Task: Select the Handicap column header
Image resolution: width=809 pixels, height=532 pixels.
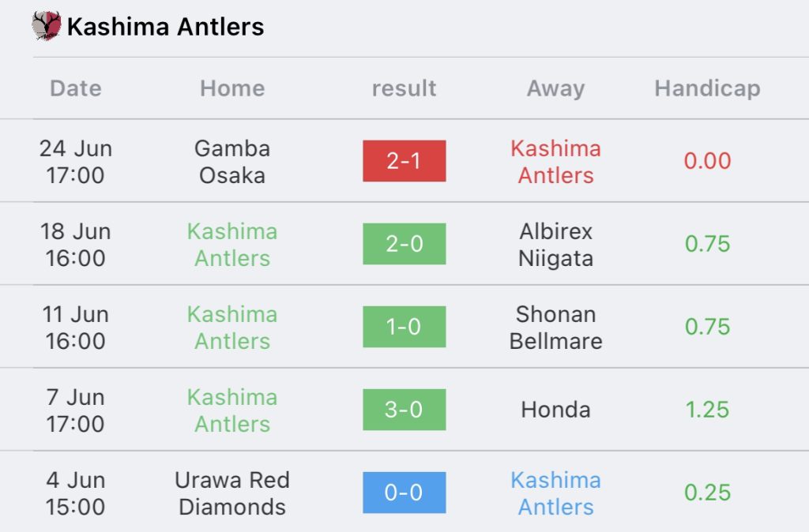Action: [707, 88]
